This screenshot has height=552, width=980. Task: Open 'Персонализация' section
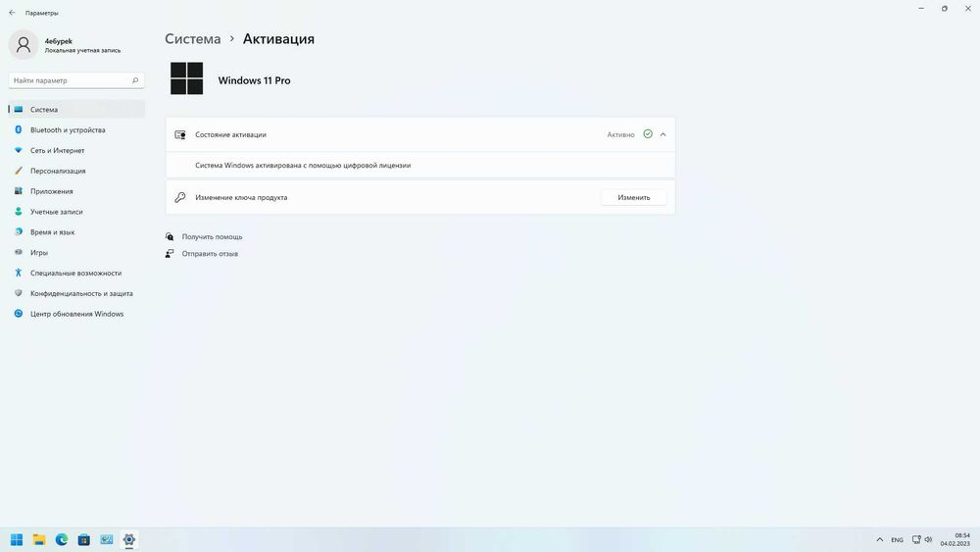coord(76,171)
